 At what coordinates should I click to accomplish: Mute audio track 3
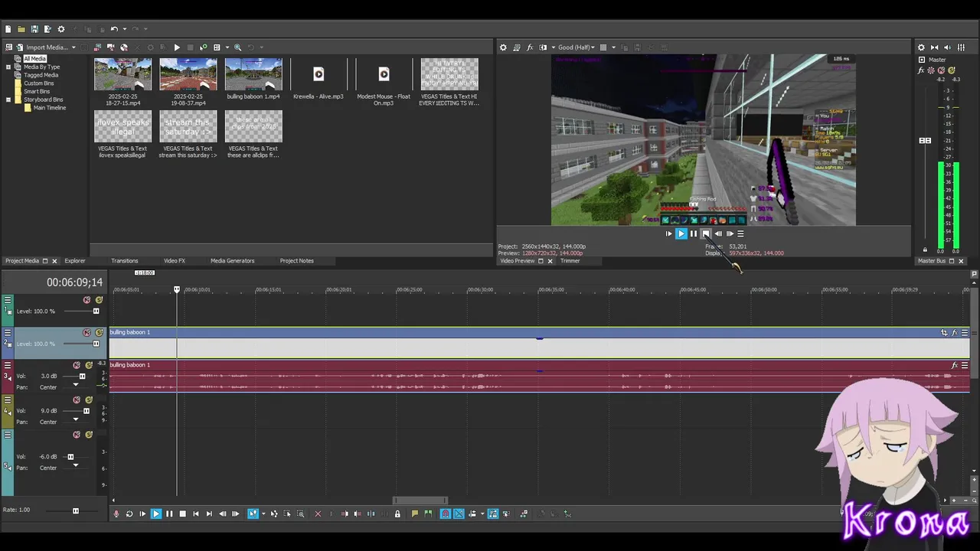[x=77, y=366]
